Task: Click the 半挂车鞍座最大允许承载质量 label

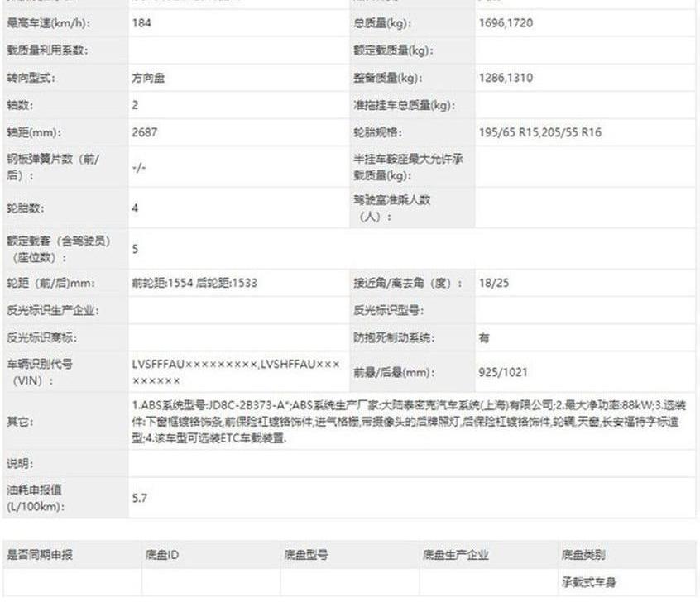Action: click(408, 167)
